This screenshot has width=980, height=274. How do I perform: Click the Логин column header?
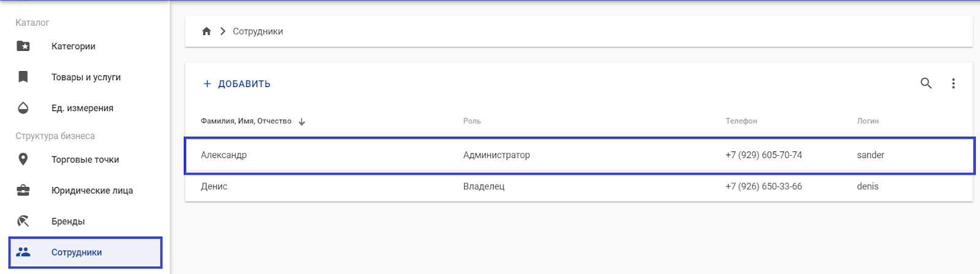[867, 121]
